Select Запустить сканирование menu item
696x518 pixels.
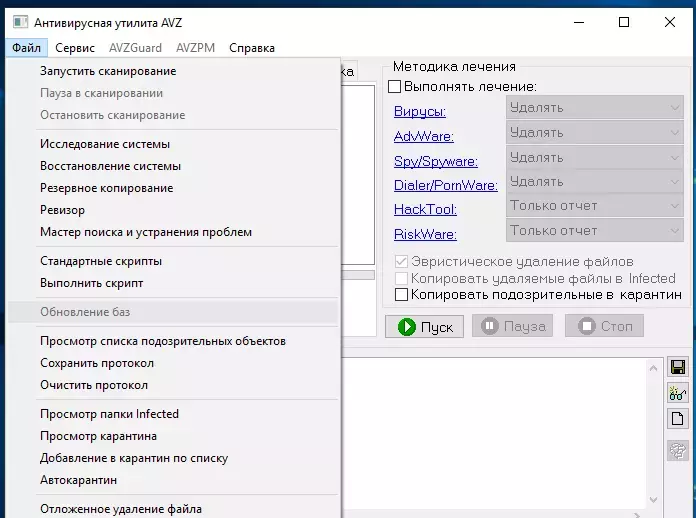click(x=173, y=71)
